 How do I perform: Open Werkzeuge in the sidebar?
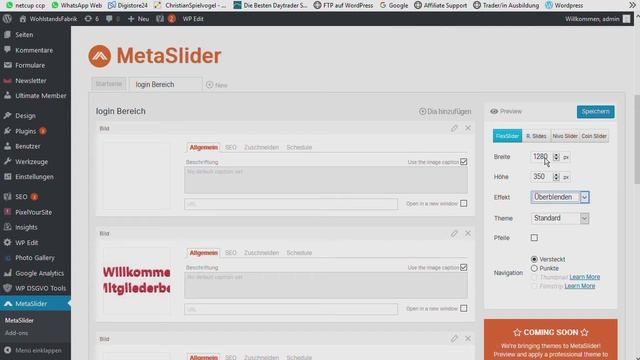pos(31,162)
